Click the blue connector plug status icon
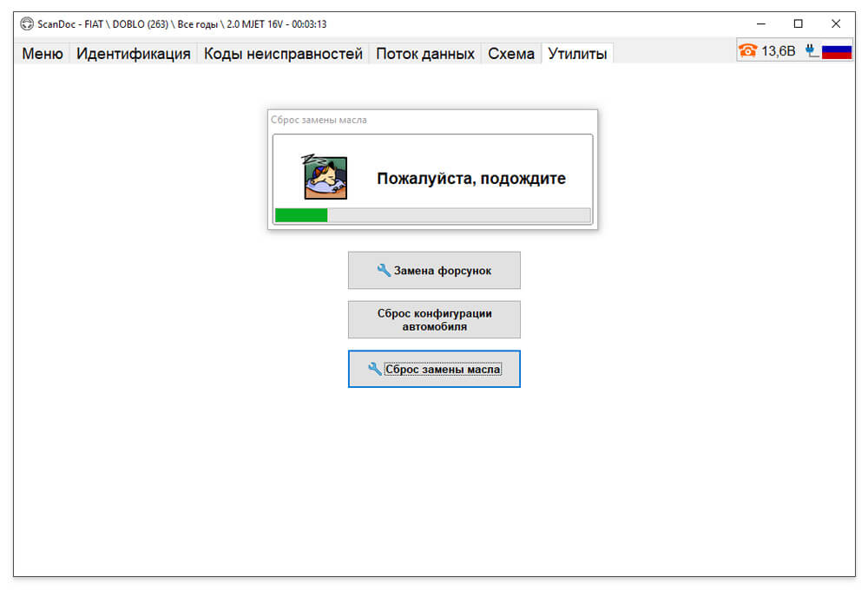 point(811,51)
